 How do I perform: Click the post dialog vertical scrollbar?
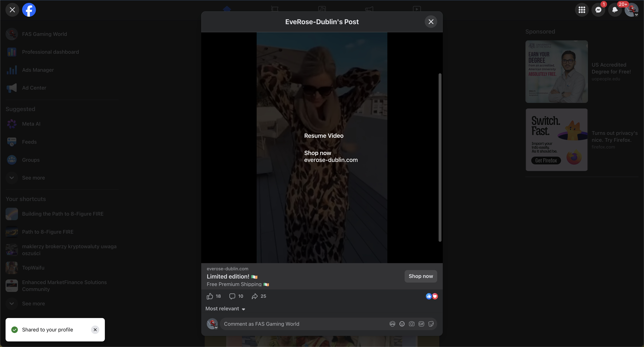click(440, 158)
